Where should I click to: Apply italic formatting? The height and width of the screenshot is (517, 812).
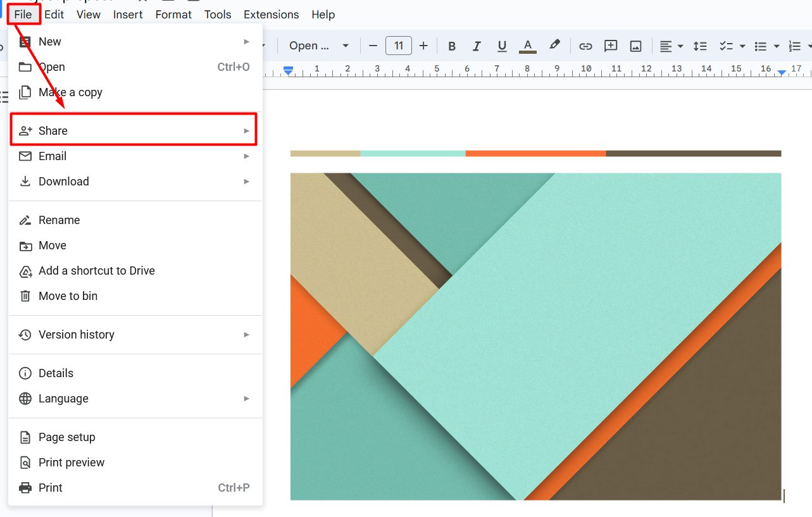[477, 46]
